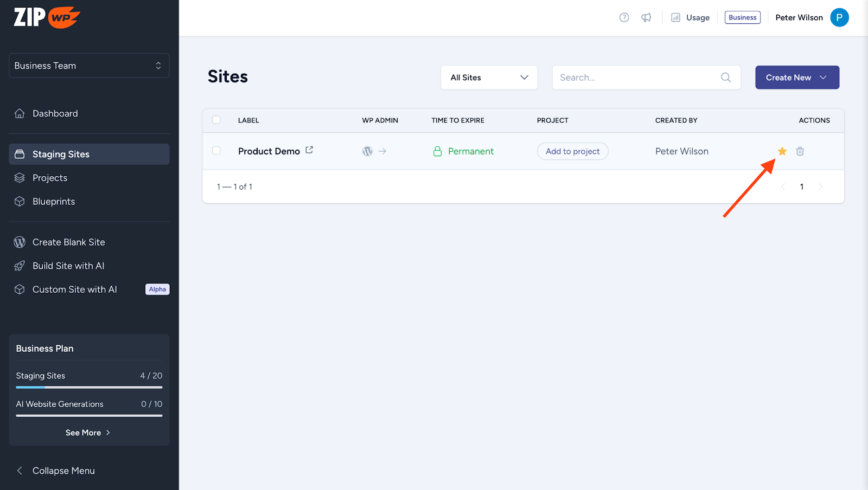This screenshot has width=868, height=490.
Task: Click the Staging Sites usage progress bar
Action: (88, 387)
